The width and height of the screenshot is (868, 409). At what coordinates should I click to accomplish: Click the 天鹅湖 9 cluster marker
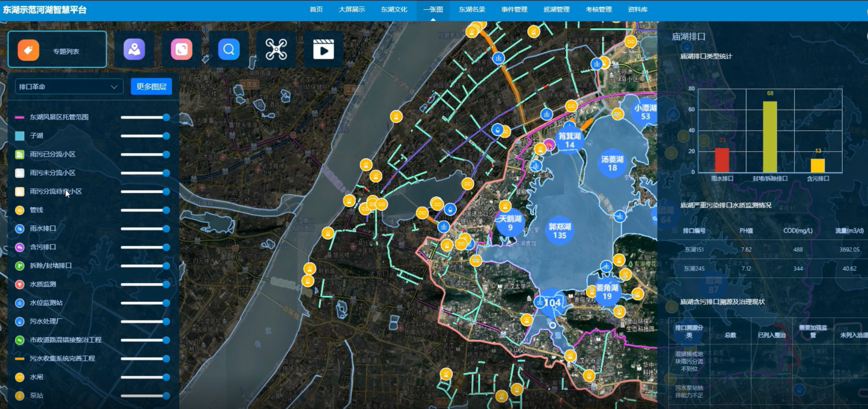click(510, 223)
